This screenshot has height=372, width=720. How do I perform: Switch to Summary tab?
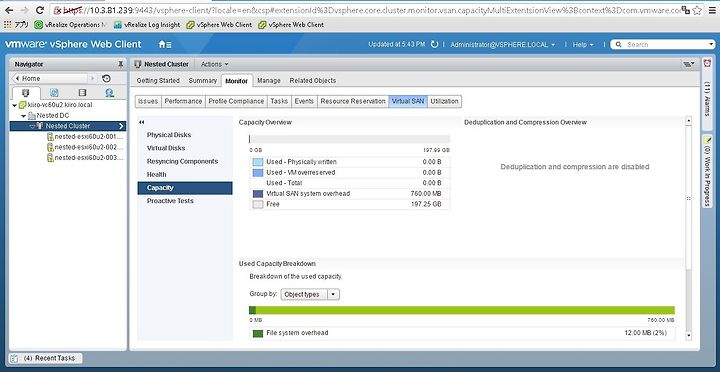[x=202, y=80]
